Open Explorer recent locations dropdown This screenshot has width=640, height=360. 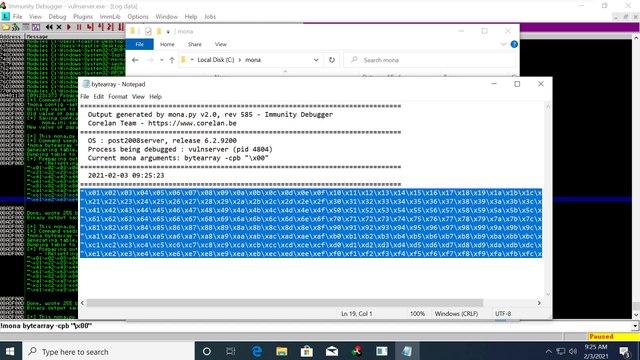point(162,60)
